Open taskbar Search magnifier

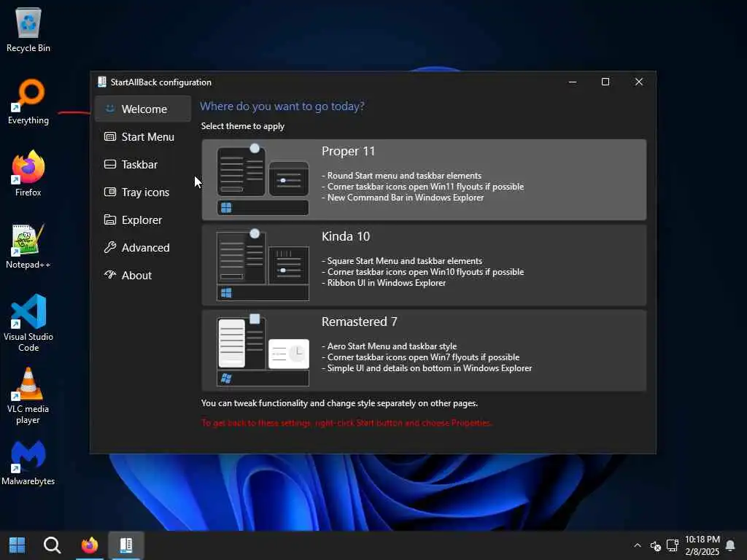point(52,545)
